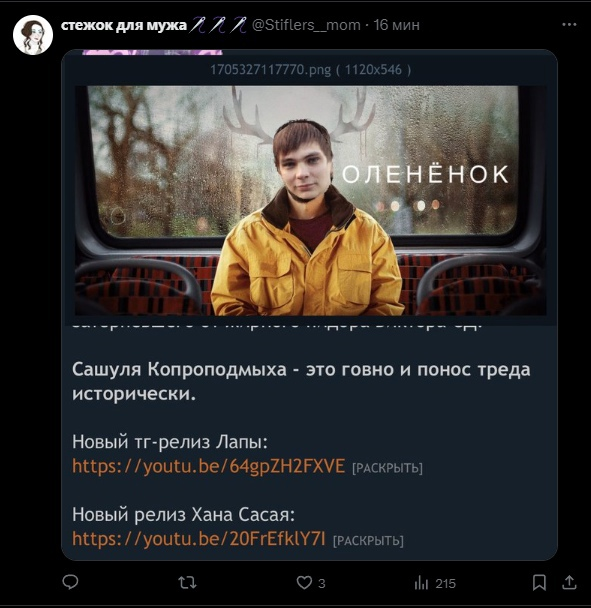Viewport: 591px width, 608px height.
Task: Like the post with the heart icon
Action: 304,582
